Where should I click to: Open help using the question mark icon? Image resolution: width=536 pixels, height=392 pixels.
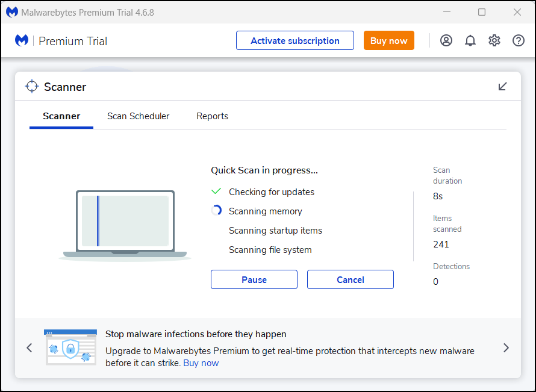519,40
